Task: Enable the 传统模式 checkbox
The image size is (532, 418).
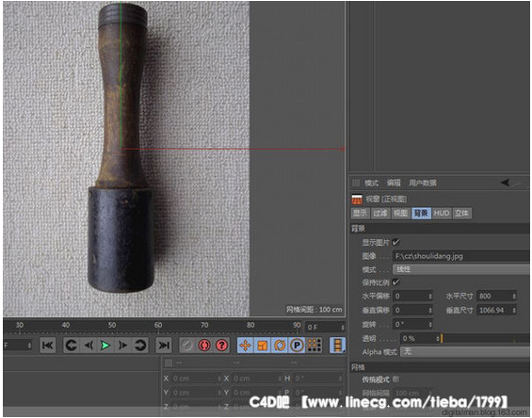Action: (396, 379)
